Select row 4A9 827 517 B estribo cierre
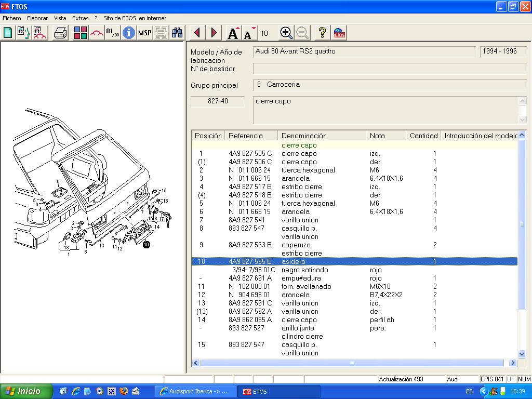The height and width of the screenshot is (399, 532). coord(354,187)
